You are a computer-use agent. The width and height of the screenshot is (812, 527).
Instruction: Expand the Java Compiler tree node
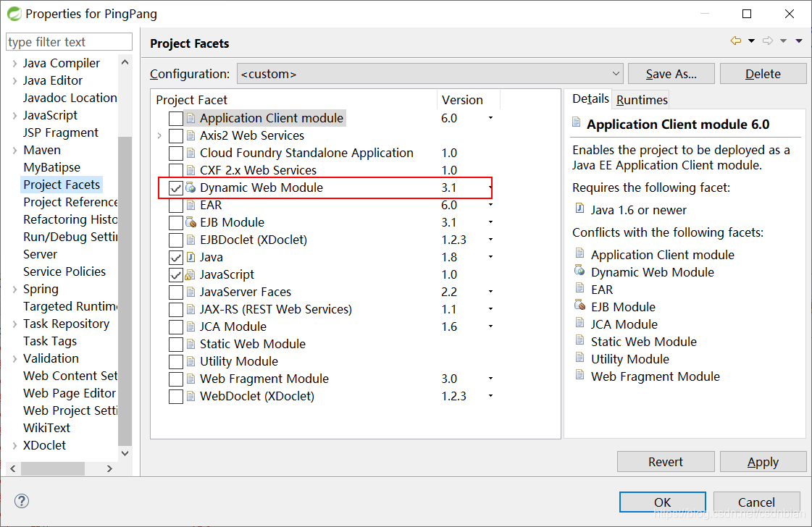(14, 63)
